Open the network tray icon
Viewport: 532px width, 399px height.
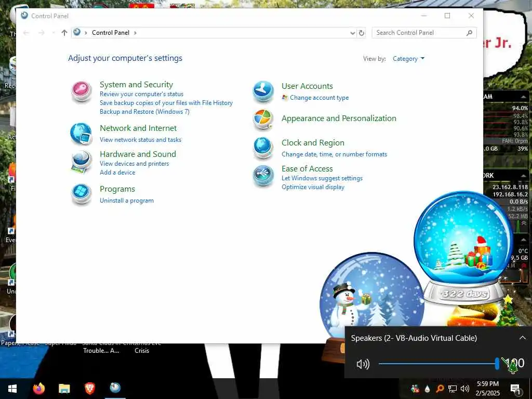[453, 389]
